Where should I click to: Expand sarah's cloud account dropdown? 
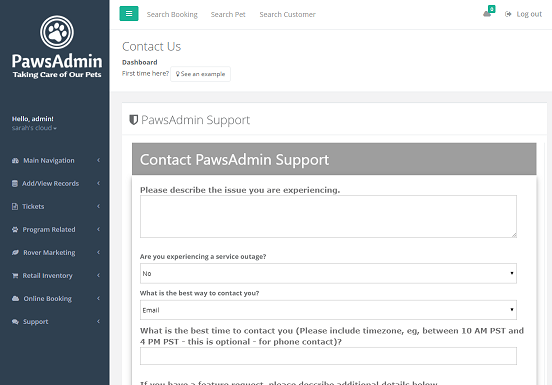[x=34, y=128]
